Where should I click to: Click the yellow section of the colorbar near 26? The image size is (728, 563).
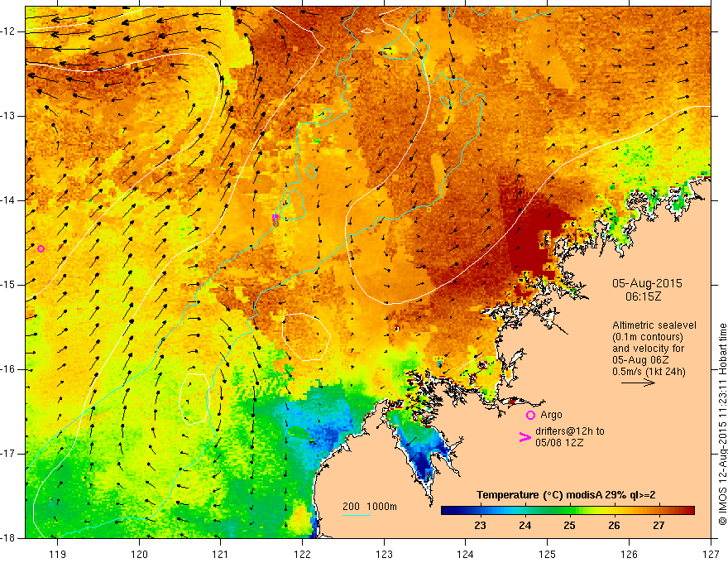click(612, 511)
